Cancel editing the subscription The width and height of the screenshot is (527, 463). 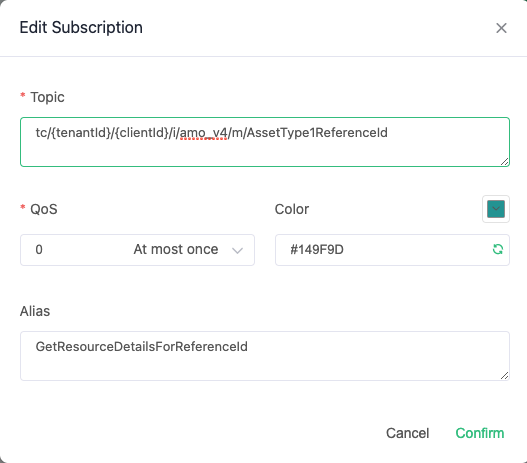click(407, 433)
